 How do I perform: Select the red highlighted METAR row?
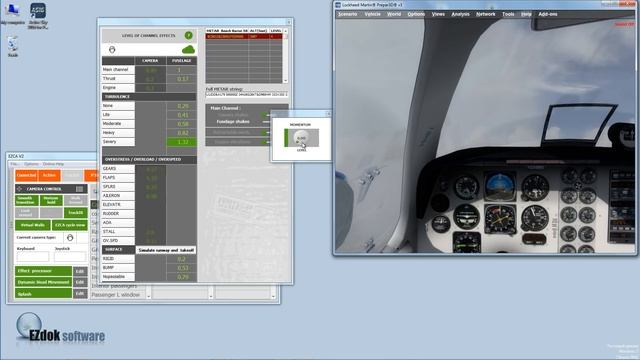click(244, 36)
